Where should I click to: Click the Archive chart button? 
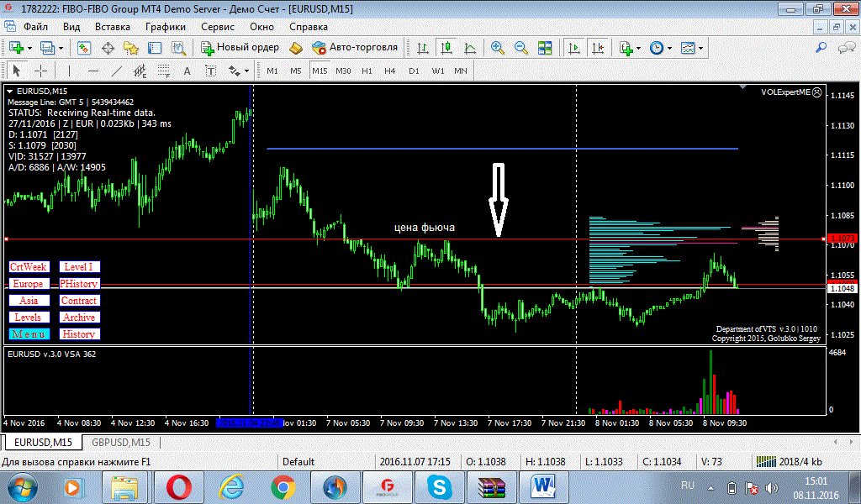pyautogui.click(x=79, y=317)
